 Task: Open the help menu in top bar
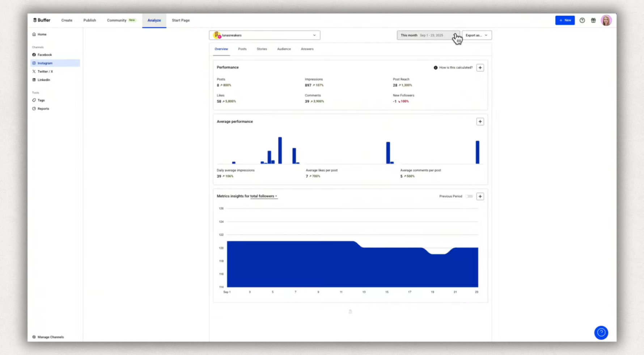582,20
